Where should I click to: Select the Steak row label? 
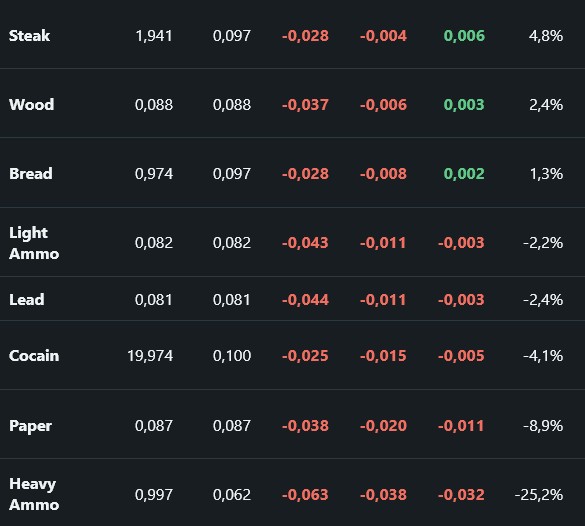tap(29, 36)
